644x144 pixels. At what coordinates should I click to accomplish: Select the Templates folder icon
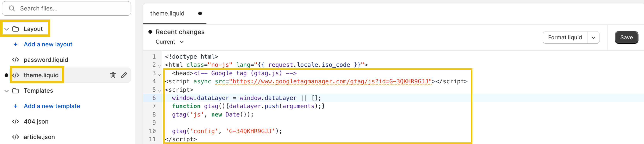(16, 91)
